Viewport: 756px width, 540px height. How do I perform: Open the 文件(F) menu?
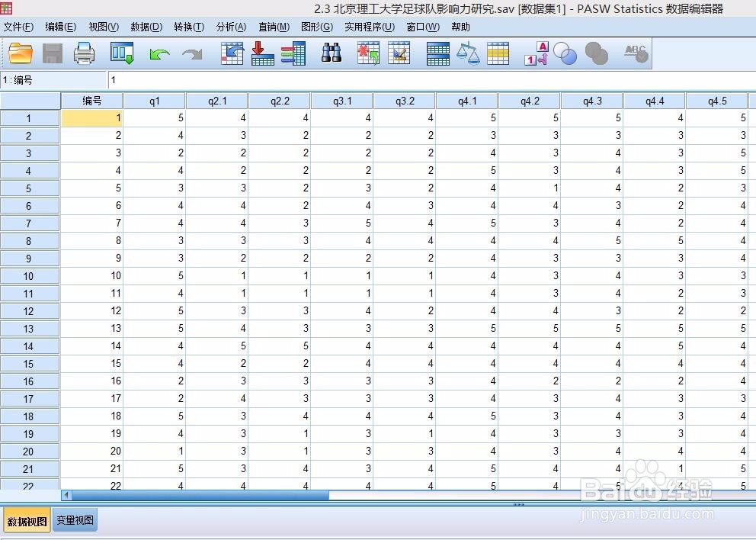(x=18, y=27)
